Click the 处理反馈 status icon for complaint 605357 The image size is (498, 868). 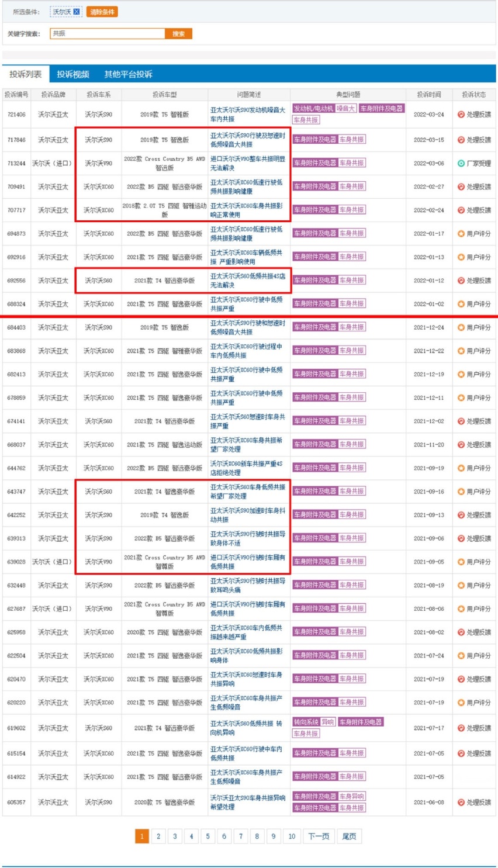(x=461, y=803)
